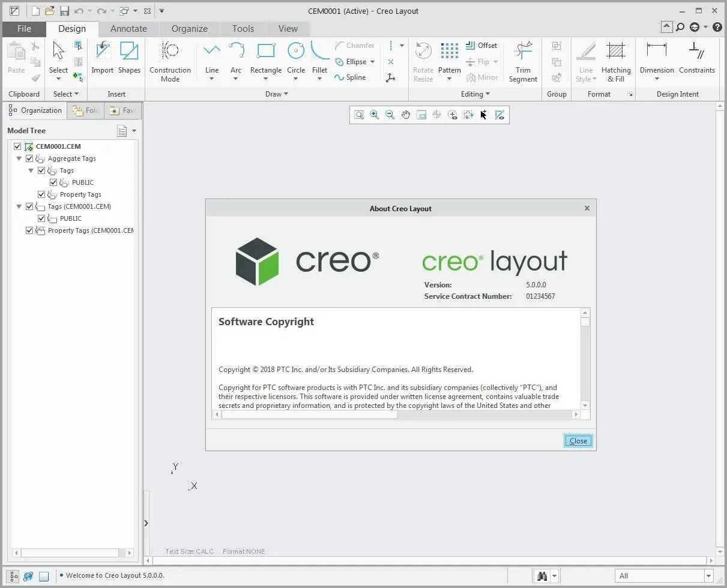Open a file with the folder icon

50,11
